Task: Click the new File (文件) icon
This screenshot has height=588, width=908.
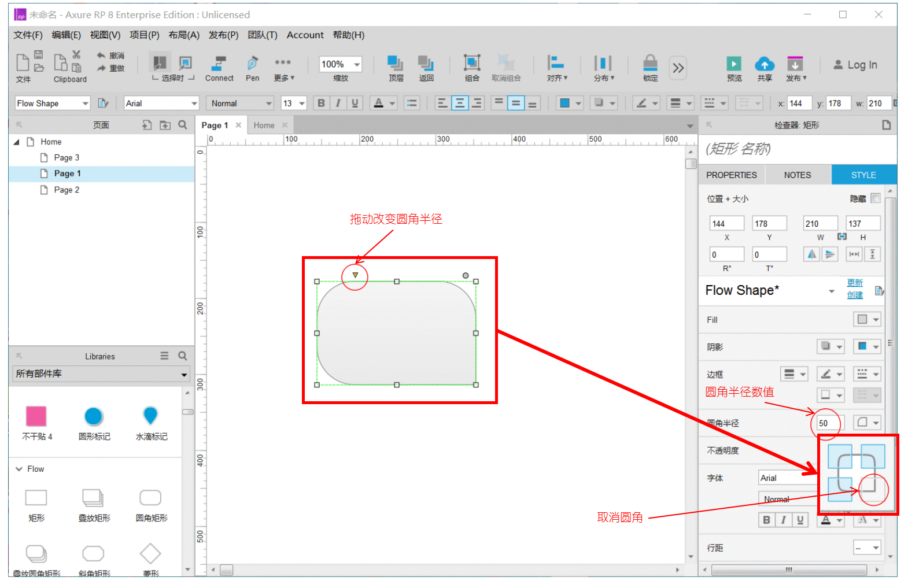Action: tap(23, 62)
